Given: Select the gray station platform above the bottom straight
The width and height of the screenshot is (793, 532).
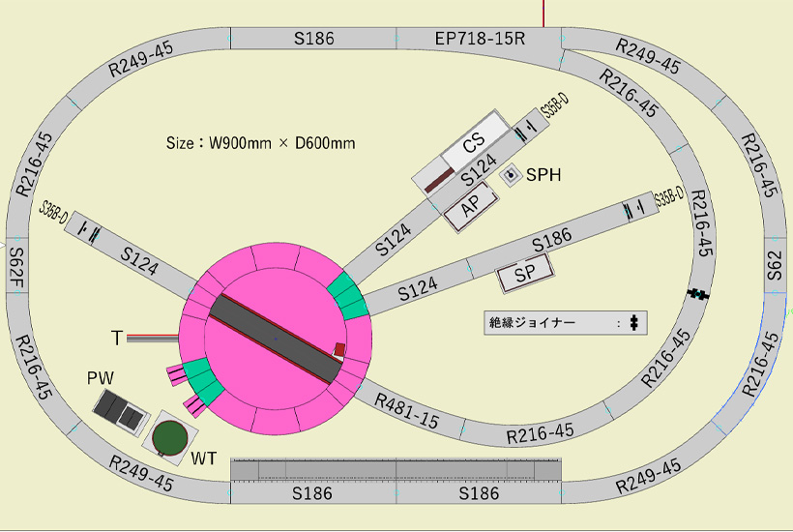Looking at the screenshot, I should pyautogui.click(x=396, y=469).
